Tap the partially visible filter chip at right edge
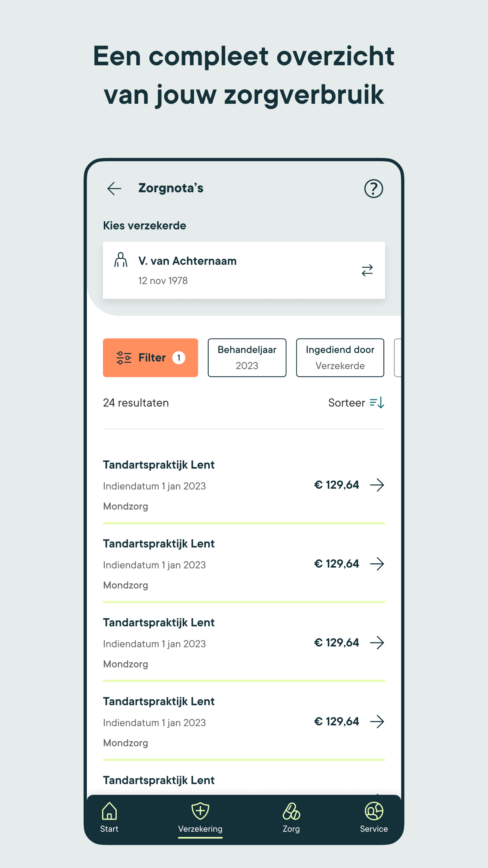This screenshot has height=868, width=488. coord(398,358)
